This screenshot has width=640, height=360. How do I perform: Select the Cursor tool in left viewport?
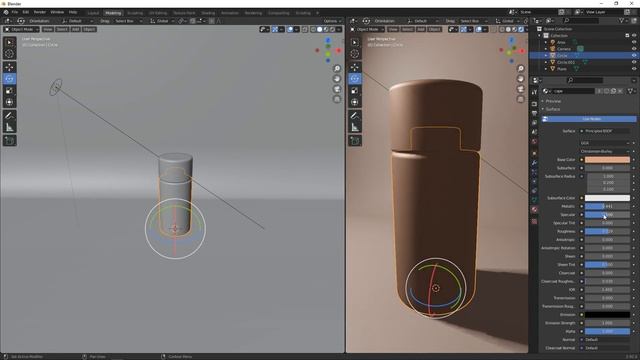coord(9,54)
